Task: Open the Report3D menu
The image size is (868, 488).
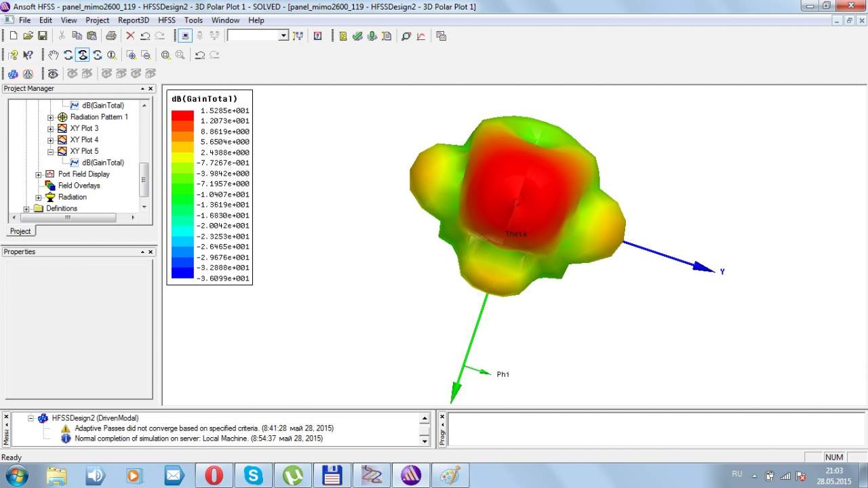Action: tap(134, 20)
